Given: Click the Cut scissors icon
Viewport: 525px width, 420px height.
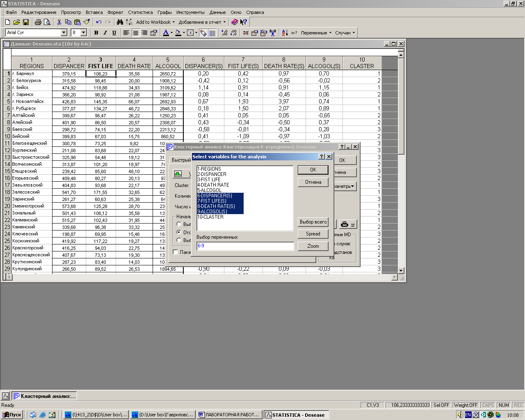Looking at the screenshot, I should [59, 22].
